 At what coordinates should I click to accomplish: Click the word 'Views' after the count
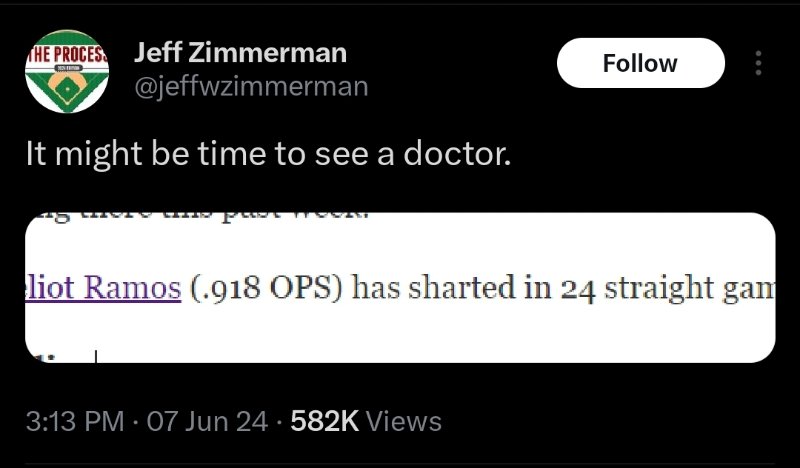[x=403, y=421]
